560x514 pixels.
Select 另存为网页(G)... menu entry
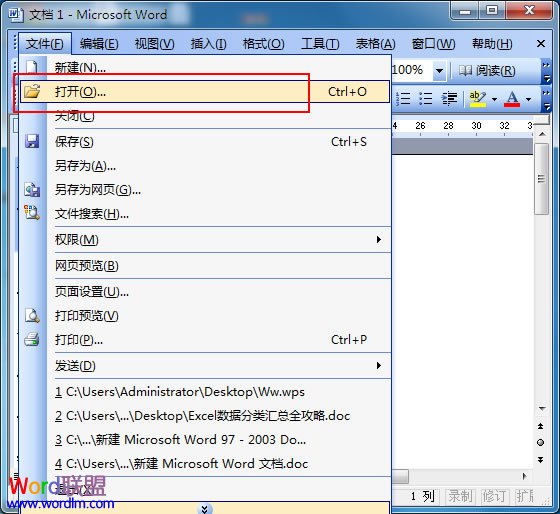coord(205,190)
